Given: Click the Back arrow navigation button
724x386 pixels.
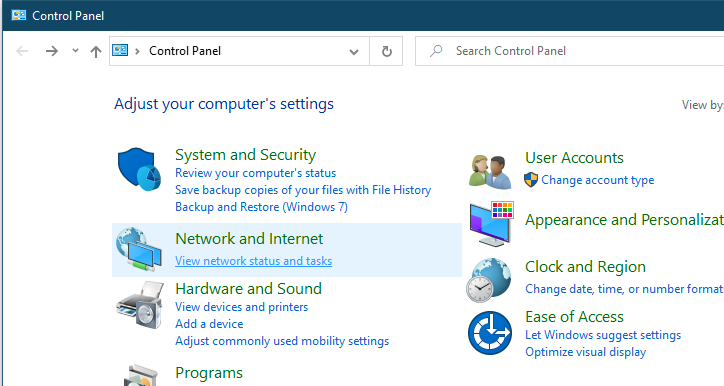Looking at the screenshot, I should point(22,51).
